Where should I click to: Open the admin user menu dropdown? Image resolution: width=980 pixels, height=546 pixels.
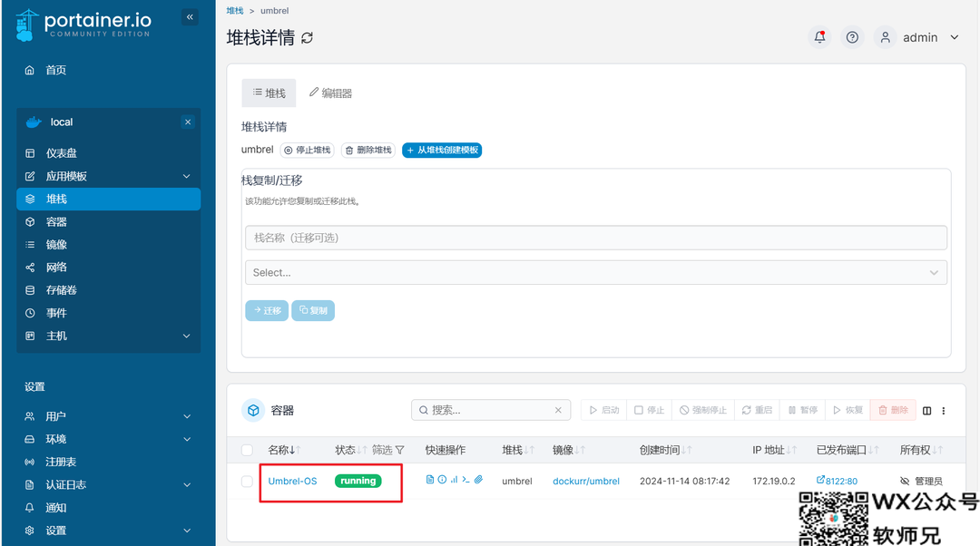[955, 37]
